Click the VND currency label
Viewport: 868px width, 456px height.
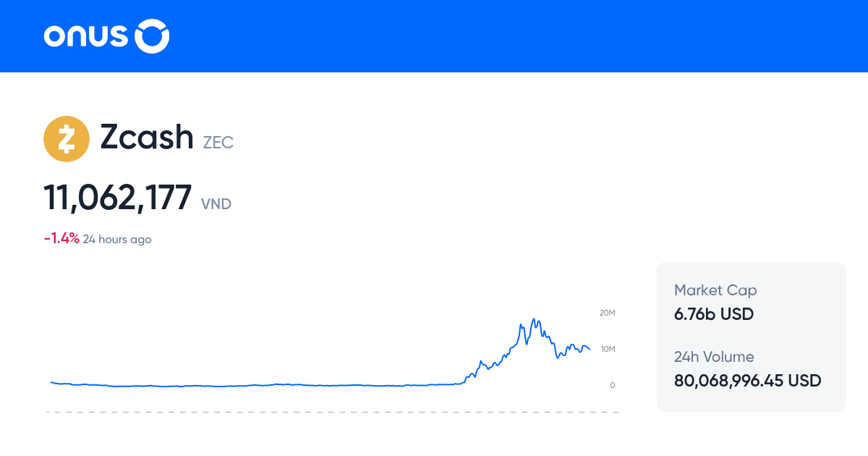point(216,204)
